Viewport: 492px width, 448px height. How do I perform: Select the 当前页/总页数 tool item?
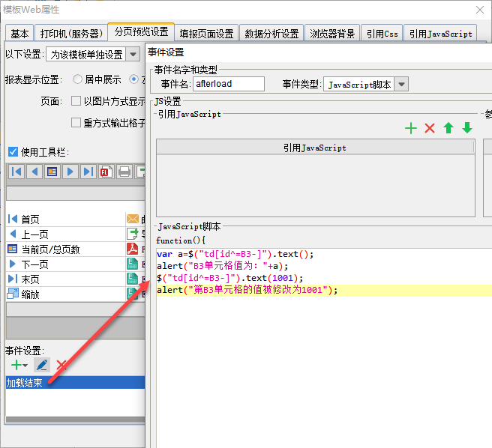coord(65,249)
